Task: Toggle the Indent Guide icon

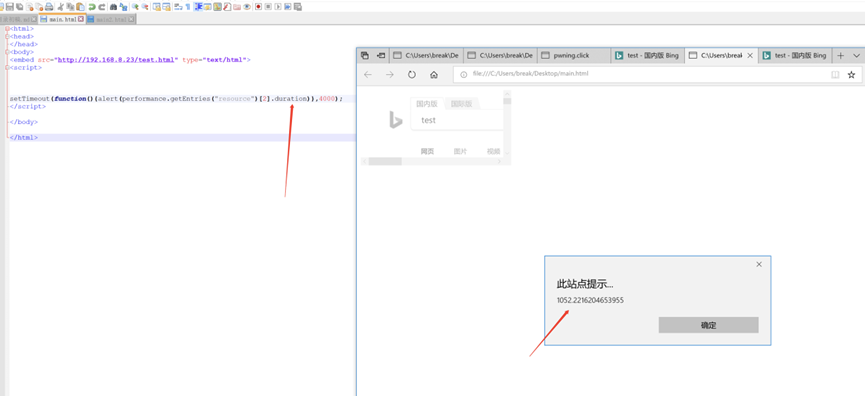Action: (198, 7)
